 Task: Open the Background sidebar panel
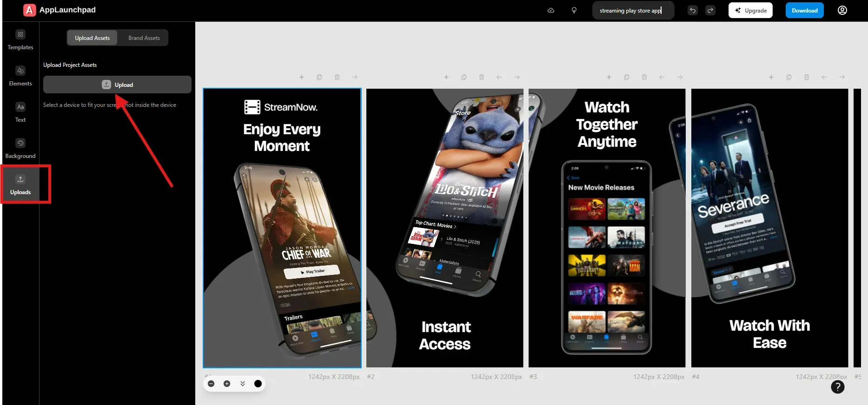(20, 149)
